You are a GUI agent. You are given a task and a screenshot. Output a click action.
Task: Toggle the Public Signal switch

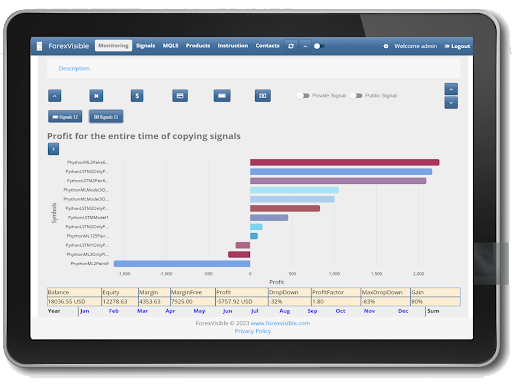coord(356,96)
